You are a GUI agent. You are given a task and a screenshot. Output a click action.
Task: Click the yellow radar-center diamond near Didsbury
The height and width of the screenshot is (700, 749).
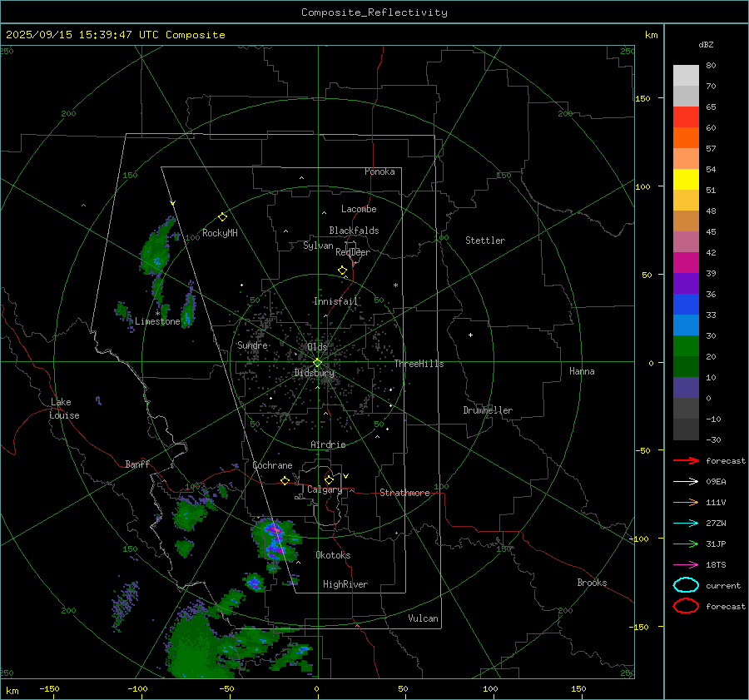pos(317,363)
